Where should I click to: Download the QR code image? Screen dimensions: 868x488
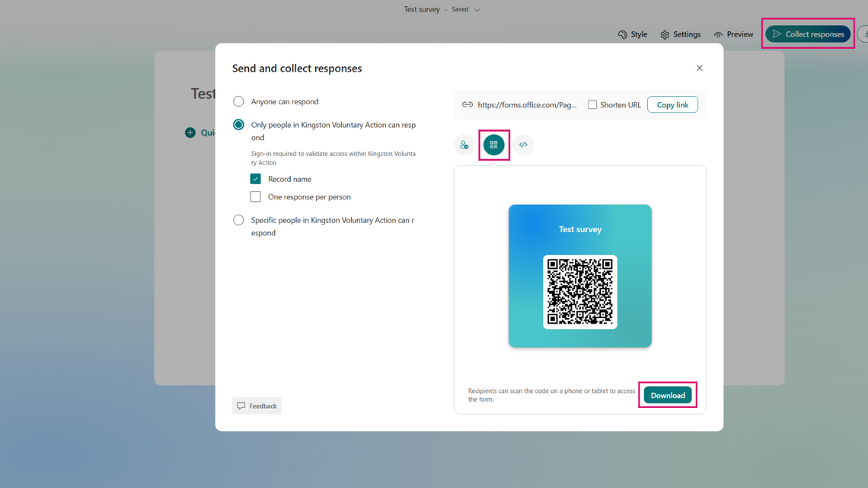667,394
